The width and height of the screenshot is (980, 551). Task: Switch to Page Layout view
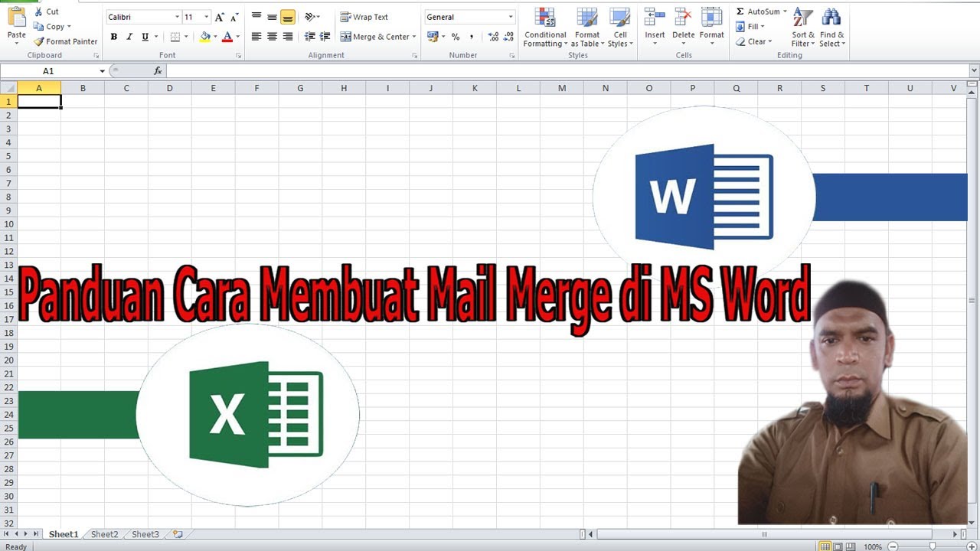(838, 546)
